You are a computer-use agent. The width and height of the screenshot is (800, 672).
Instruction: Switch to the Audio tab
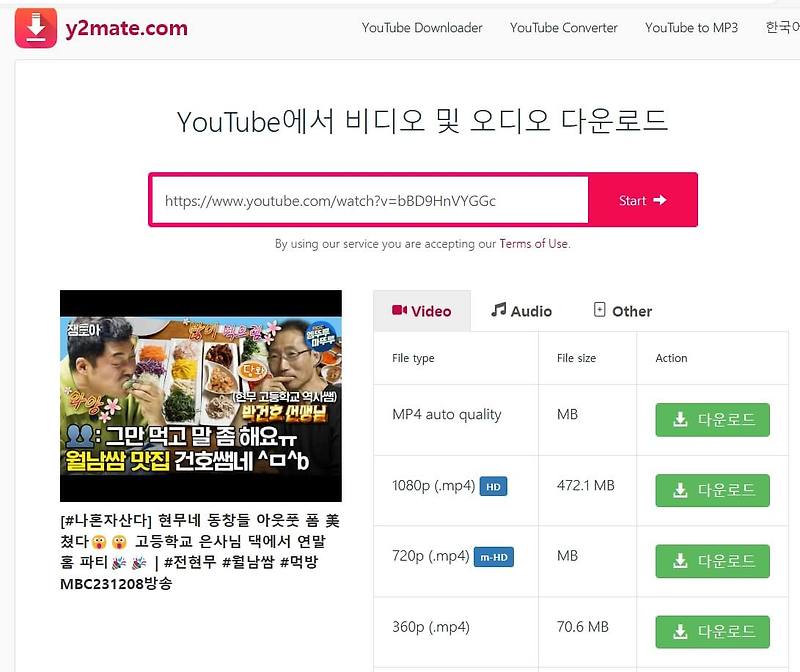[x=521, y=310]
